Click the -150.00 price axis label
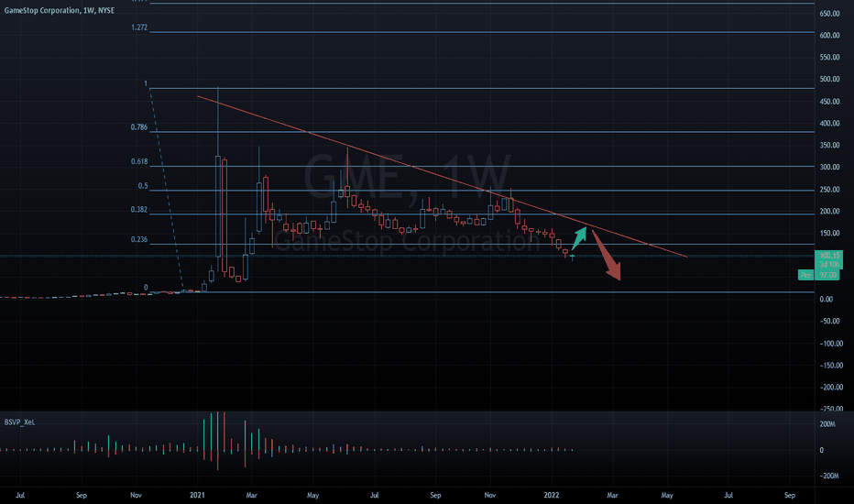This screenshot has width=854, height=504. click(x=831, y=366)
